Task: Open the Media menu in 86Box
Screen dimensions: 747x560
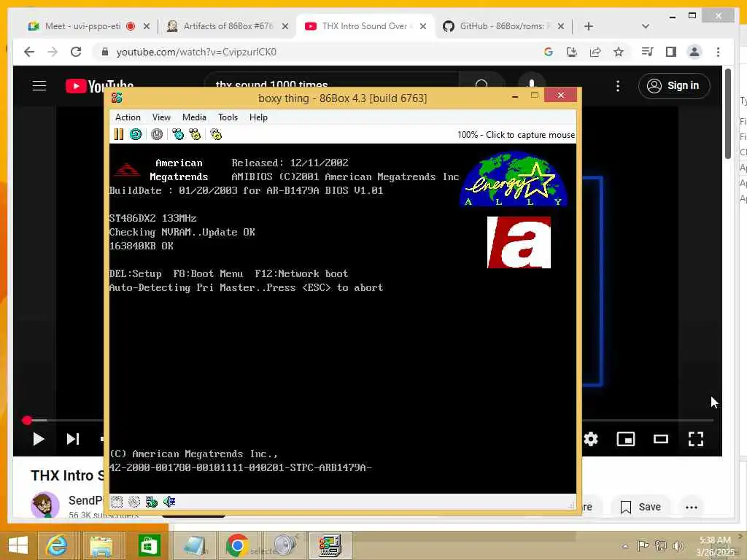Action: (194, 117)
